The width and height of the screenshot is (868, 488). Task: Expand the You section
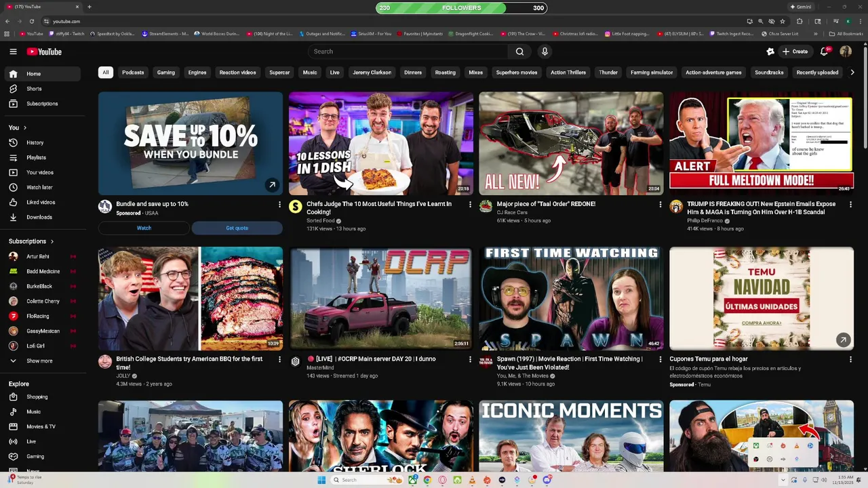[x=18, y=127]
